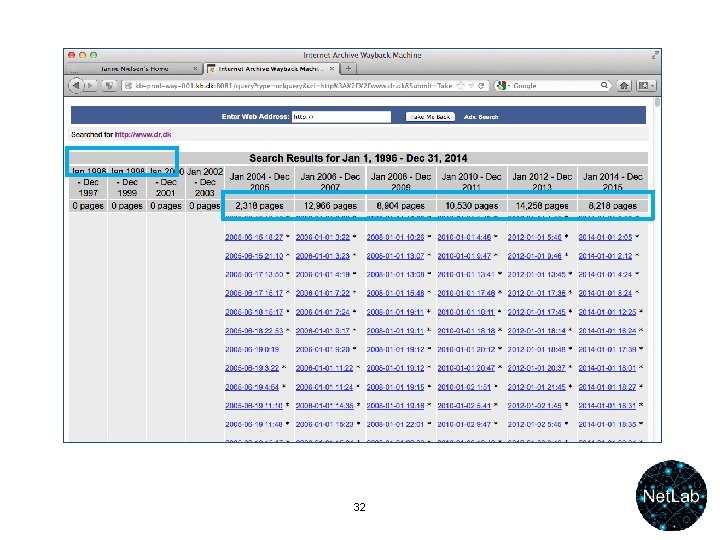This screenshot has width=720, height=540.
Task: Click the browser URL address field
Action: click(x=294, y=86)
